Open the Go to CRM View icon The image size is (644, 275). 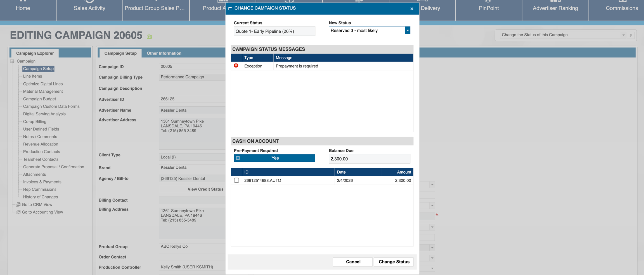coord(18,204)
